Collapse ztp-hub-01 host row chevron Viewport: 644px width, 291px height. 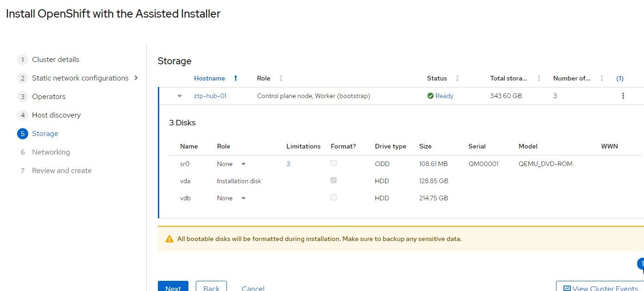pyautogui.click(x=180, y=96)
